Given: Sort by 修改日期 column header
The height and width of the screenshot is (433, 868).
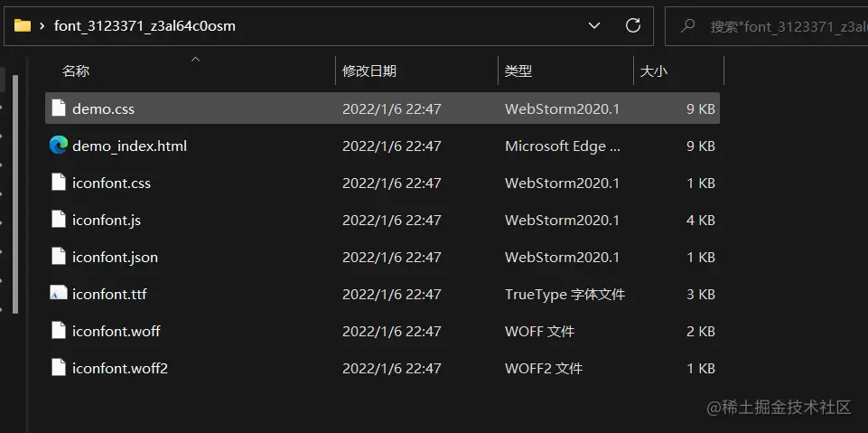Looking at the screenshot, I should (x=369, y=71).
